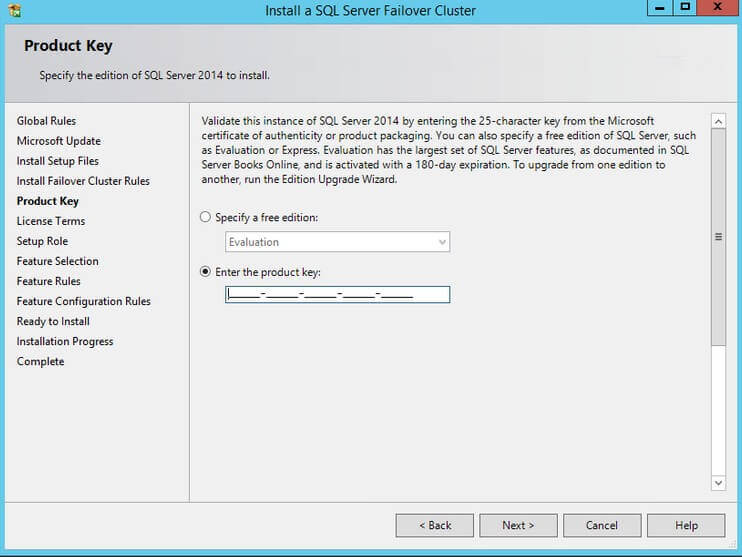The height and width of the screenshot is (557, 742).
Task: Select the 'Specify a free edition' radio button
Action: (206, 217)
